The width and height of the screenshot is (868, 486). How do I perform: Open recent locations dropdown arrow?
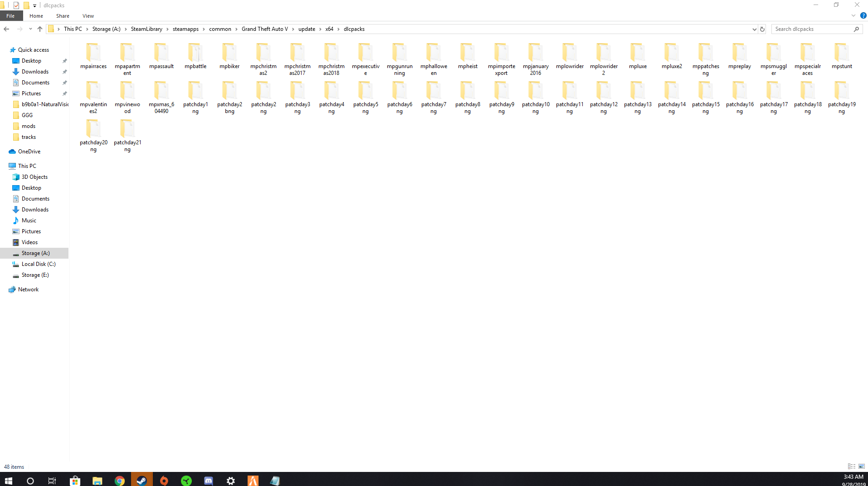(x=30, y=29)
